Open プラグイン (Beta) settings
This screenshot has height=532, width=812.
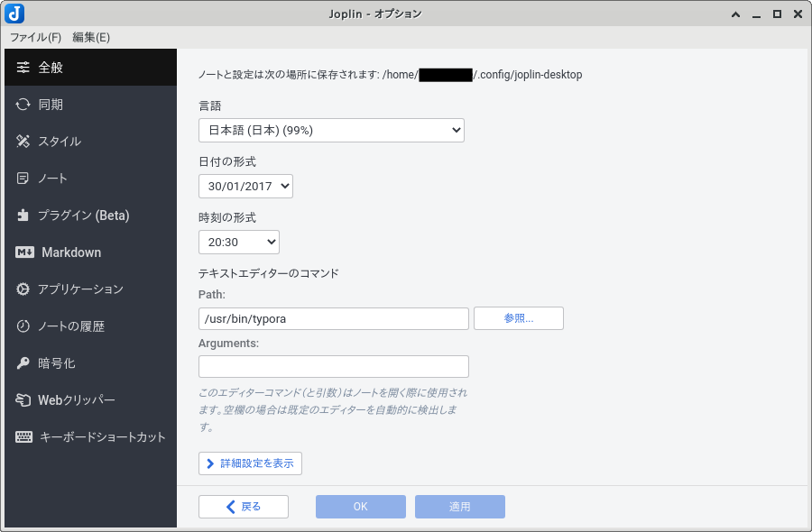click(90, 216)
